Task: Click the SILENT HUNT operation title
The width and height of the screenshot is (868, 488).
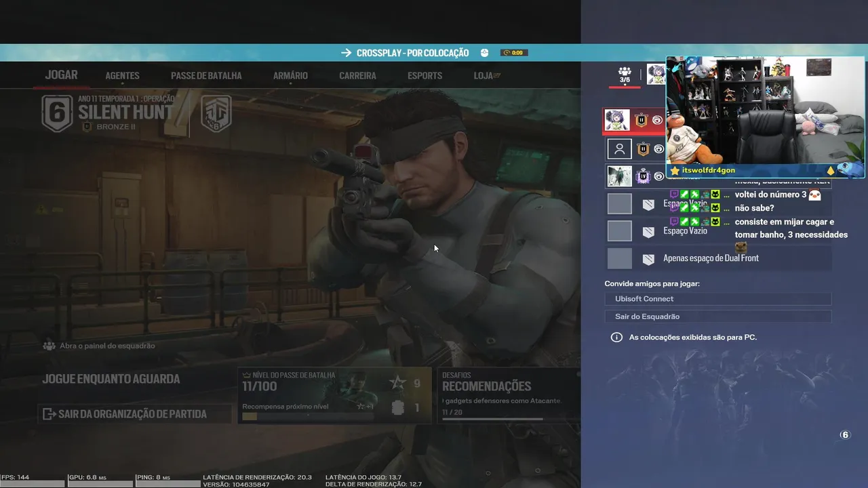Action: point(126,112)
